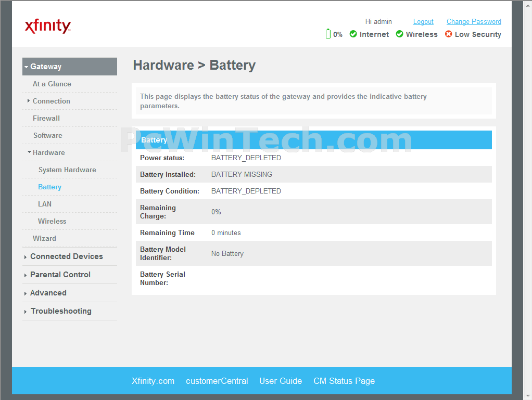
Task: Open the Software menu item
Action: tap(47, 136)
